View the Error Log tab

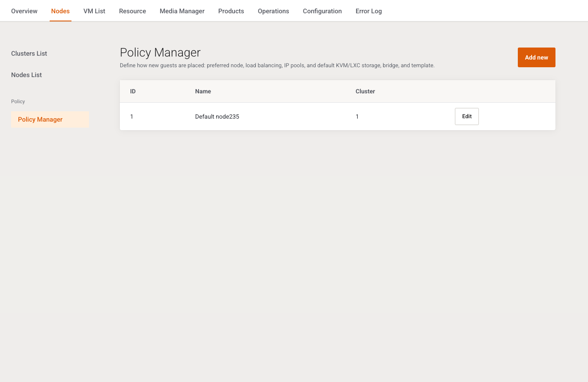coord(368,11)
